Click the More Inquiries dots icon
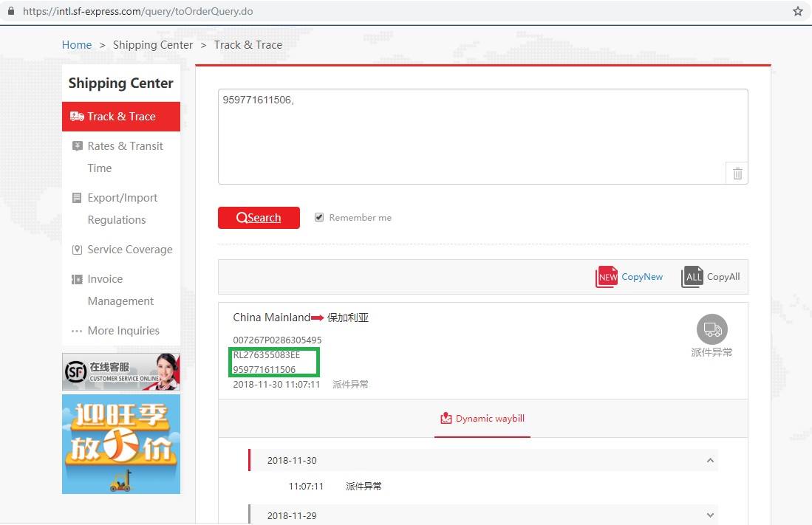 (77, 331)
